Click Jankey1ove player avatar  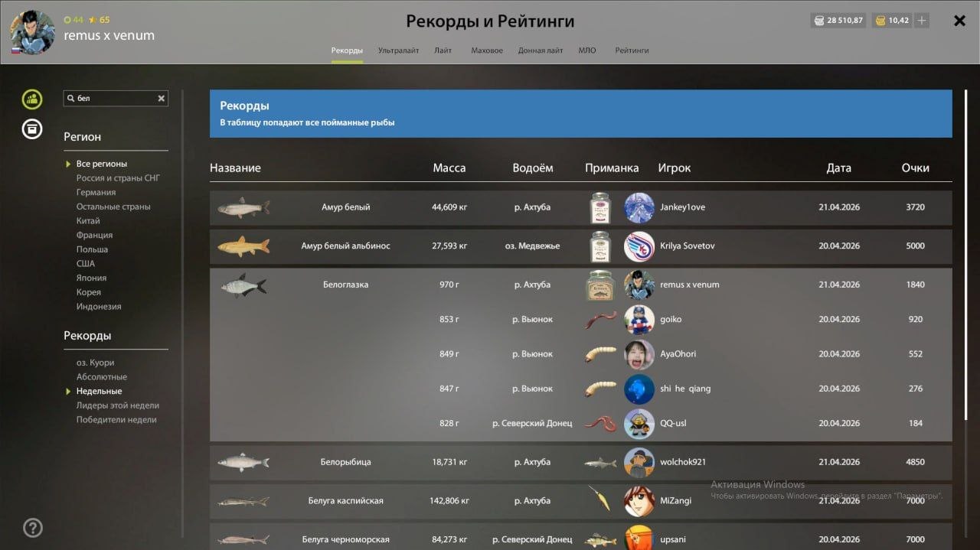coord(639,207)
